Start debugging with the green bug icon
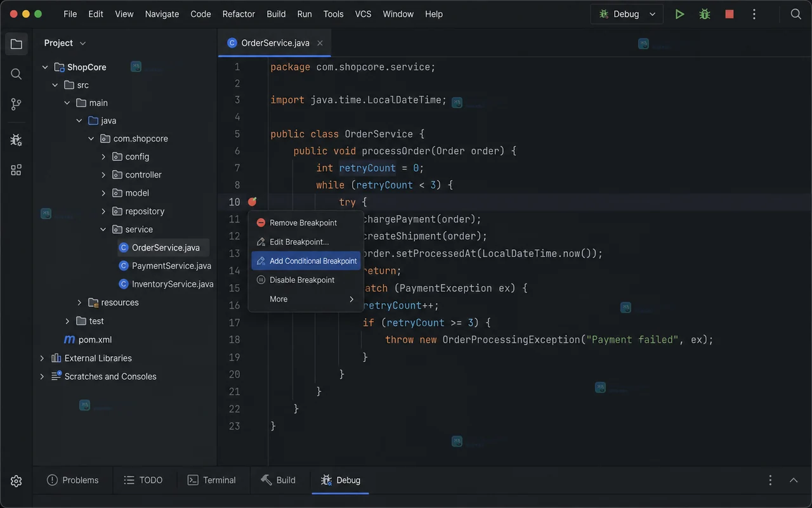This screenshot has height=508, width=812. (705, 14)
